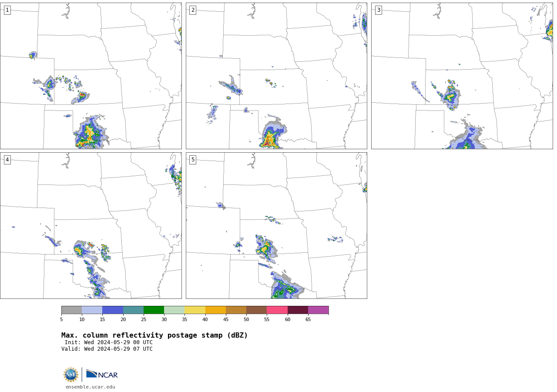This screenshot has width=557, height=392.
Task: Click the panel number label 4
Action: (7, 160)
